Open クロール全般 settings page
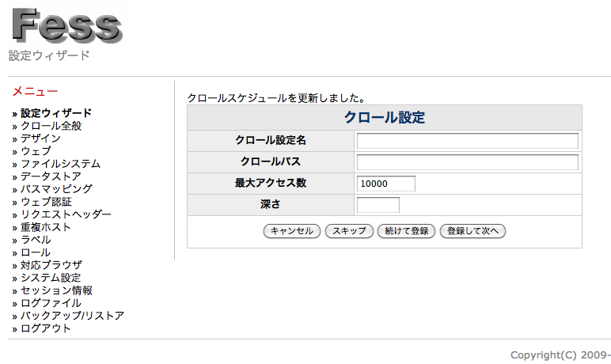This screenshot has height=364, width=611. [x=51, y=126]
